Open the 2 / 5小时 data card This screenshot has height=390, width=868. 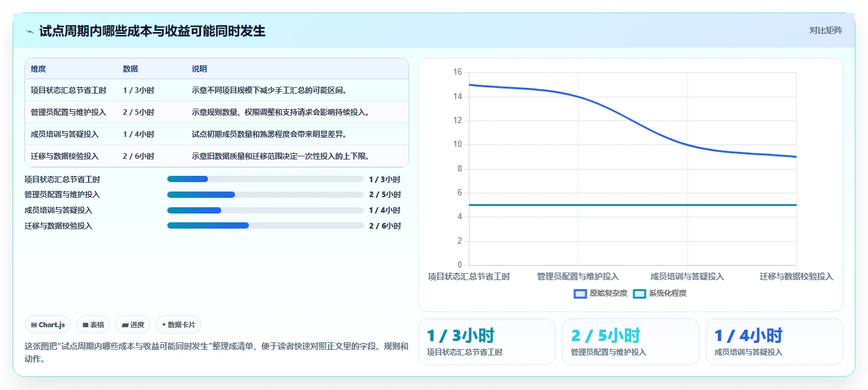pyautogui.click(x=630, y=342)
